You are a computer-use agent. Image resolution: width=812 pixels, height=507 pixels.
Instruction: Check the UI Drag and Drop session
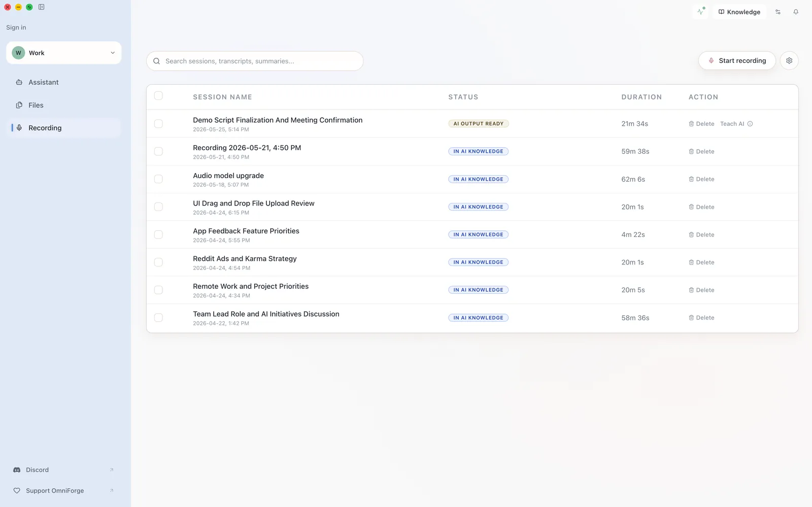click(158, 207)
